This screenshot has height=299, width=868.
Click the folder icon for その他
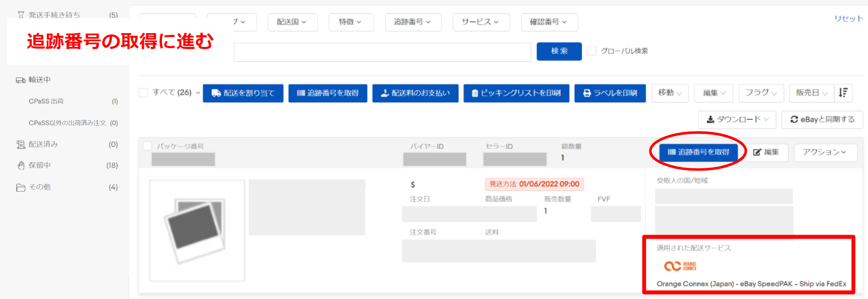pyautogui.click(x=21, y=187)
